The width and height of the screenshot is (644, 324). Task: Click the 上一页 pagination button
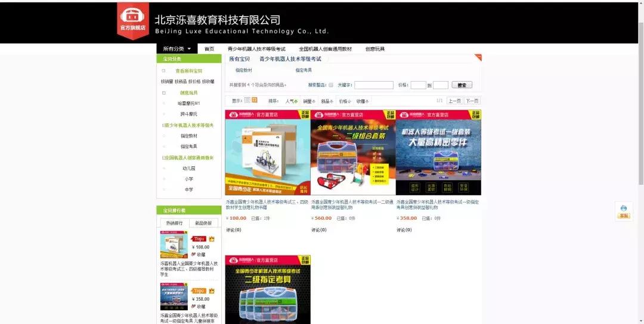pos(454,101)
